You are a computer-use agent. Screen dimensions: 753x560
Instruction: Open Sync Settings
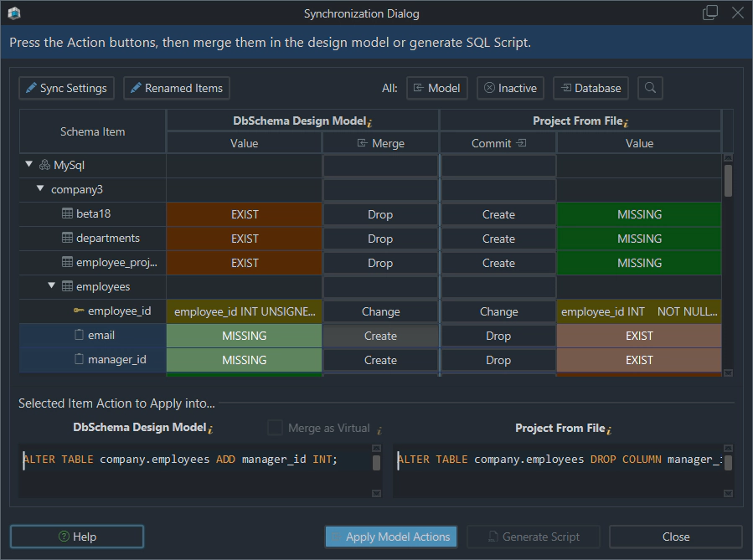tap(66, 88)
